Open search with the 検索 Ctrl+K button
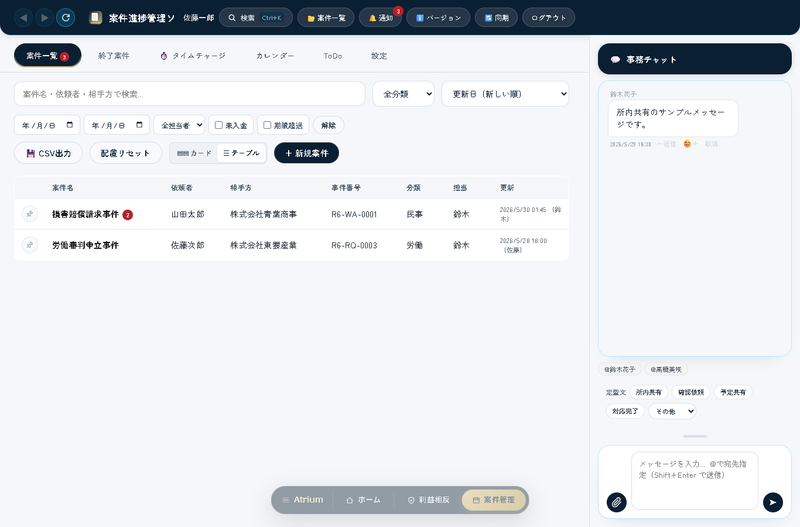Image resolution: width=800 pixels, height=527 pixels. (x=256, y=18)
